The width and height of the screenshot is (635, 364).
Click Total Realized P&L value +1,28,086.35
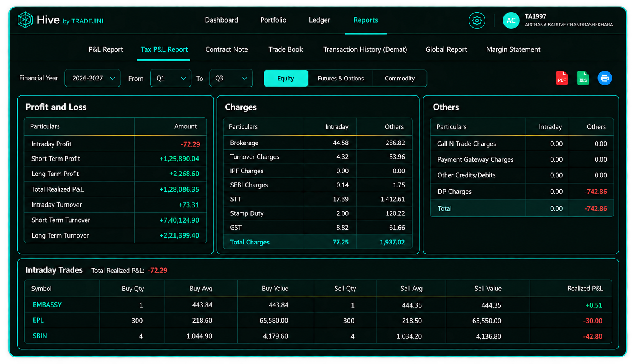click(x=179, y=189)
